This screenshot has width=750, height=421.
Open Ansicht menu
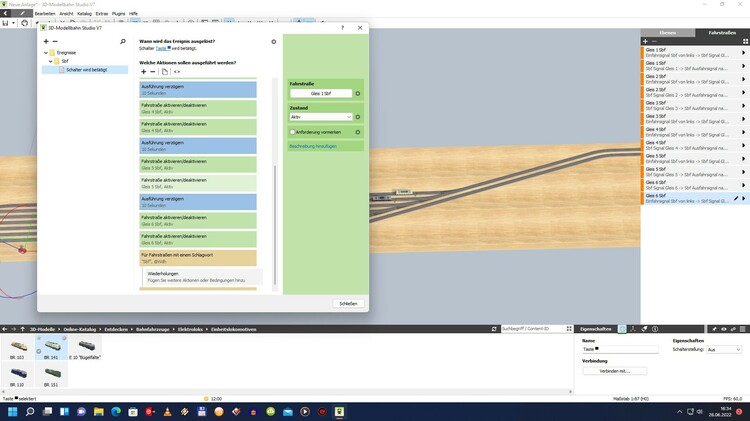(x=66, y=14)
